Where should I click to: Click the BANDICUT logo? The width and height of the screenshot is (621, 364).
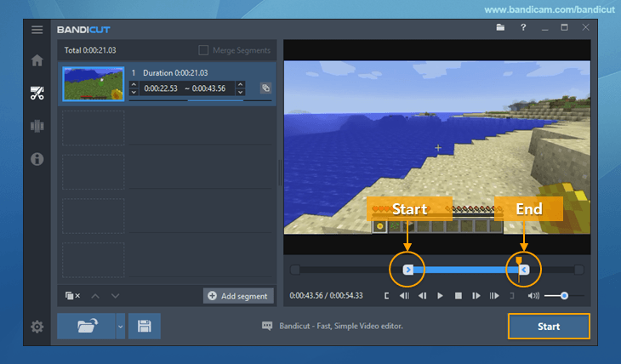tap(83, 30)
